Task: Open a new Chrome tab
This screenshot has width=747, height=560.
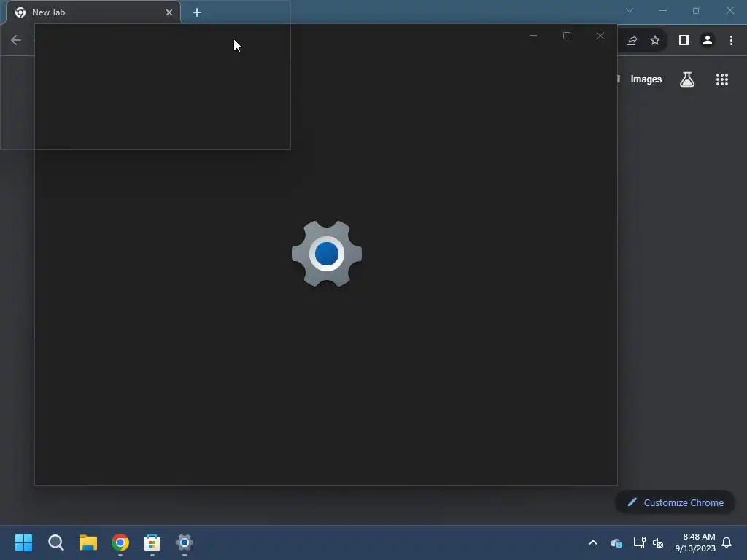Action: pos(197,12)
